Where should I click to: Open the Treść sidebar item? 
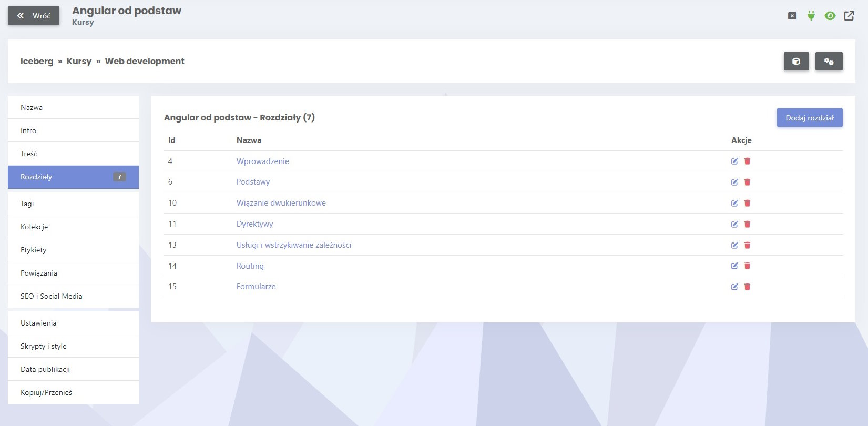click(x=73, y=154)
